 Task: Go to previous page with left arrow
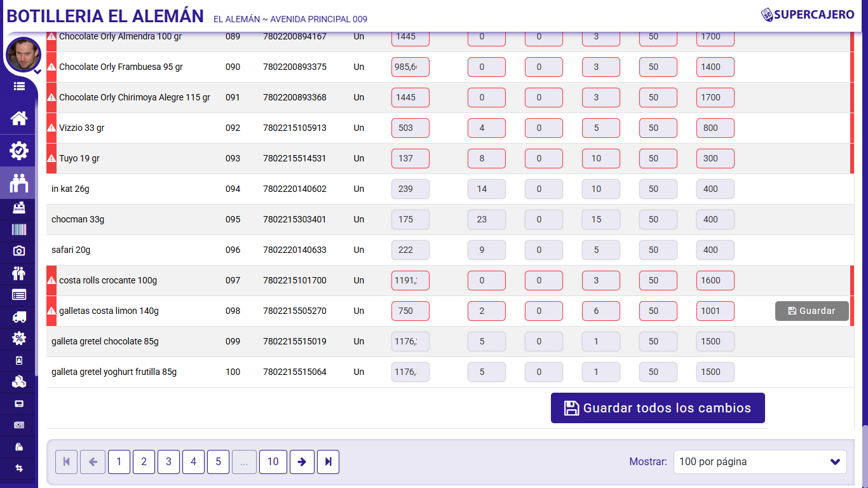[x=93, y=462]
